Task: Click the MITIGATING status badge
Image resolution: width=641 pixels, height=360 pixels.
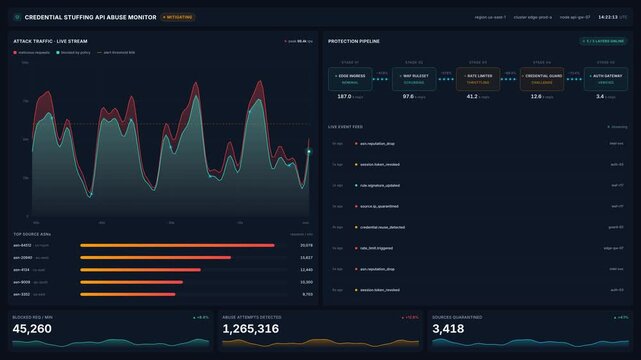Action: (178, 17)
